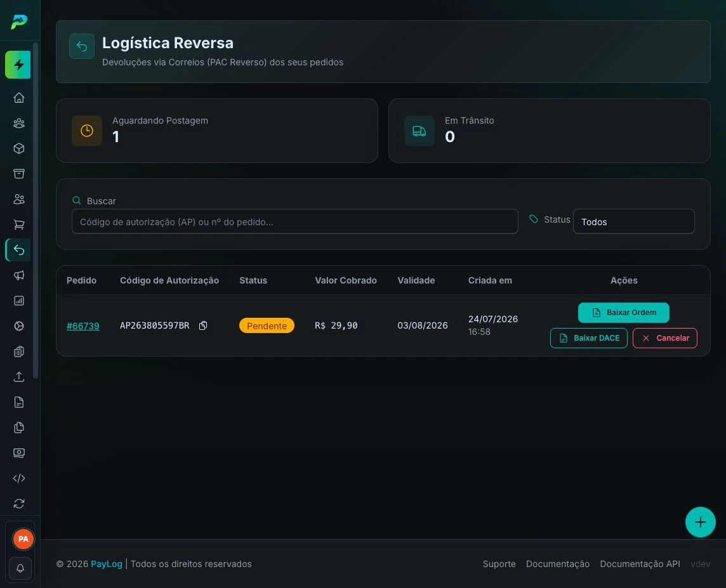The height and width of the screenshot is (588, 726).
Task: Click the Código de Autorização column header
Action: point(169,280)
